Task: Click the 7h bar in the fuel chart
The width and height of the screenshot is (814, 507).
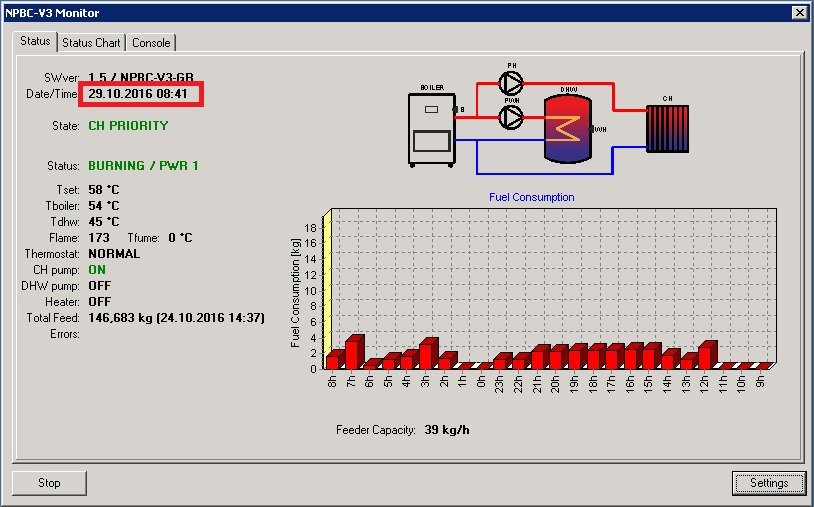Action: coord(352,353)
